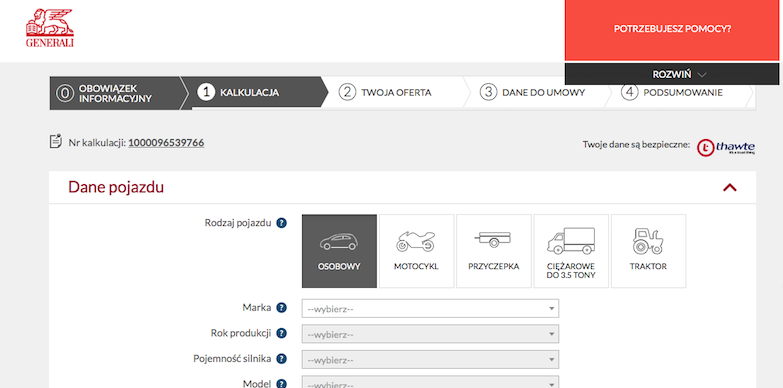
Task: Open the Pojemność silnika dropdown
Action: point(430,359)
